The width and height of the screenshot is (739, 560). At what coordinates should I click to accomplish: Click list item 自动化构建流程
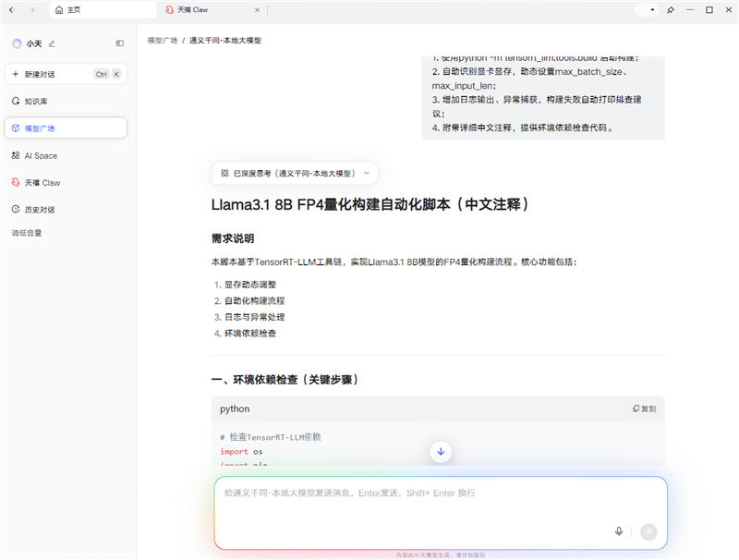(255, 300)
